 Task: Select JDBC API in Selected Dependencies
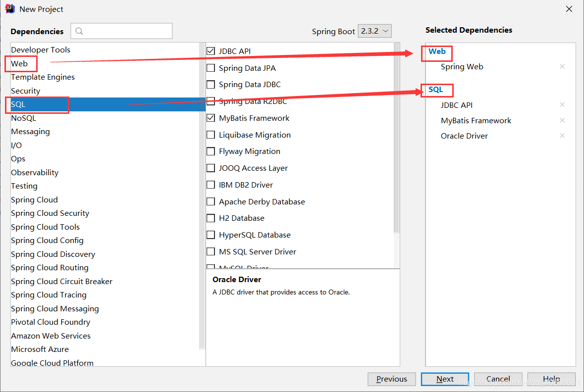(x=457, y=105)
